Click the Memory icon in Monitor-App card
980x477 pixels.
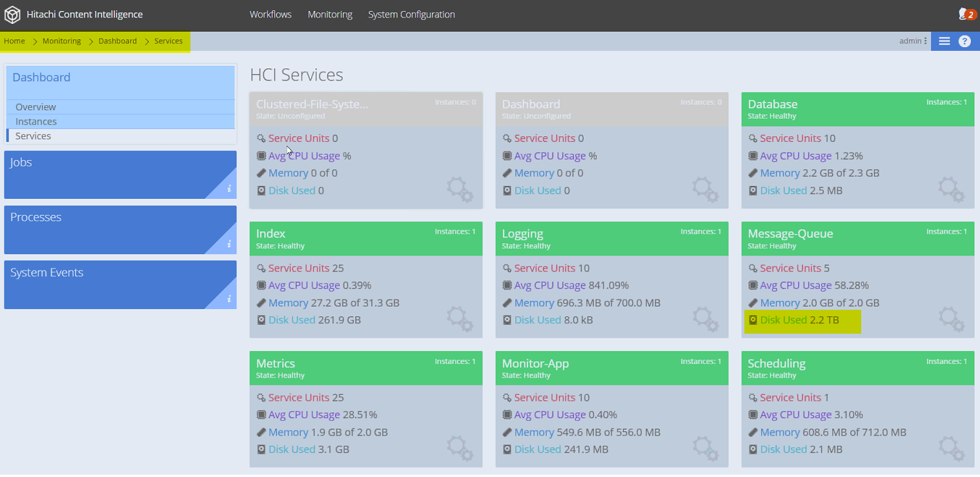507,432
